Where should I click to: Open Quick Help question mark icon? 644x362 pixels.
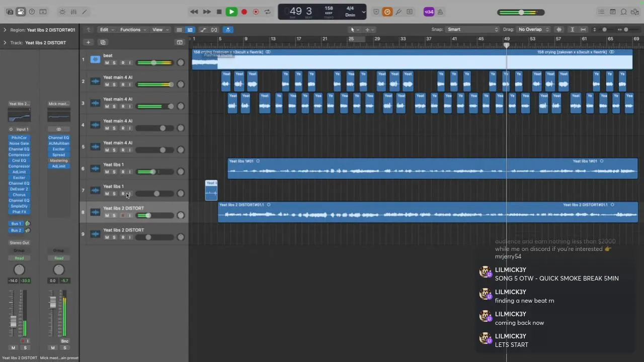[32, 12]
